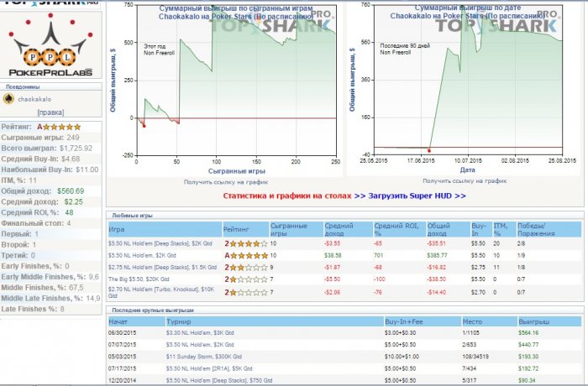This screenshot has width=588, height=386.
Task: Select the $385.77 total income cell
Action: point(437,256)
